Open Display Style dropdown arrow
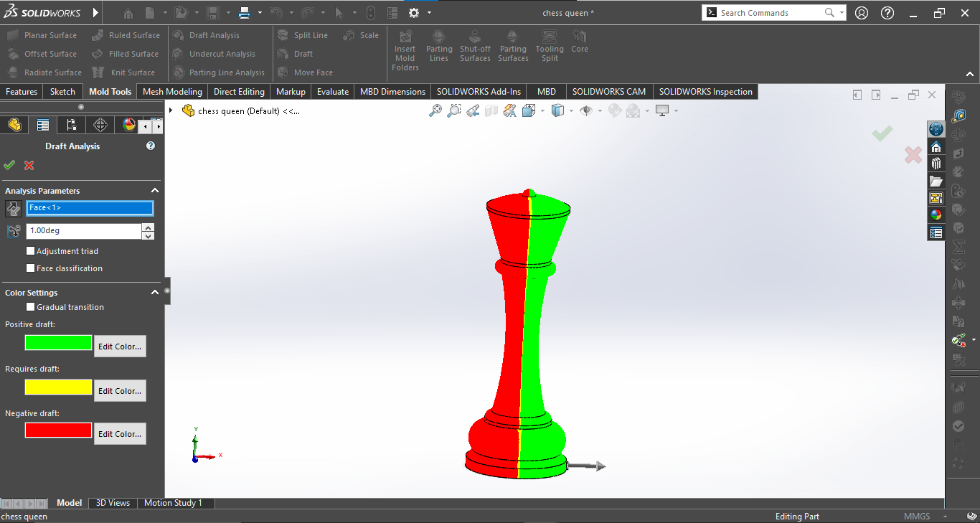Screen dimensions: 980x523 [572, 110]
